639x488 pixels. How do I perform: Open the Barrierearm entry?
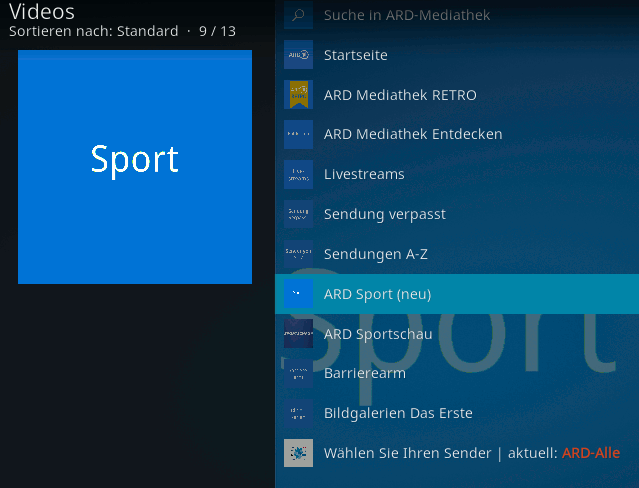[x=457, y=373]
